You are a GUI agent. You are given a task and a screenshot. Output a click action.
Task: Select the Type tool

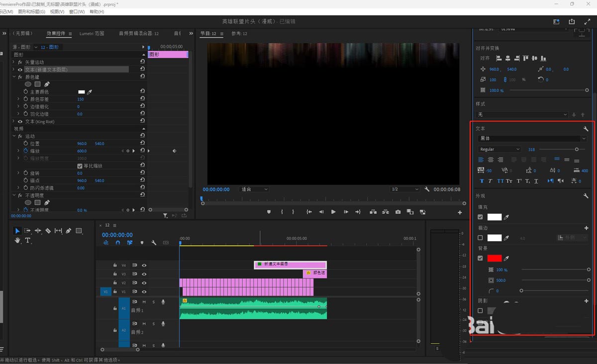point(28,240)
